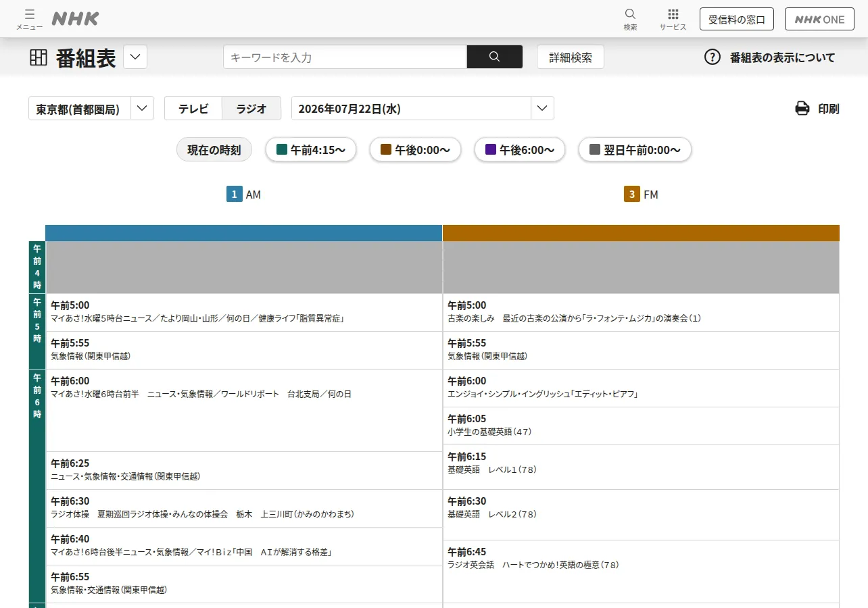
Task: Open FM 午前5:55 気象情報(関東甲信越) program
Action: (x=641, y=350)
